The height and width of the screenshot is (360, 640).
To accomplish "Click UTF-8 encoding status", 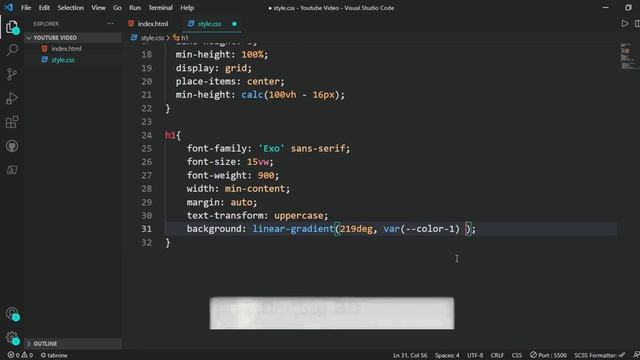I will [475, 355].
